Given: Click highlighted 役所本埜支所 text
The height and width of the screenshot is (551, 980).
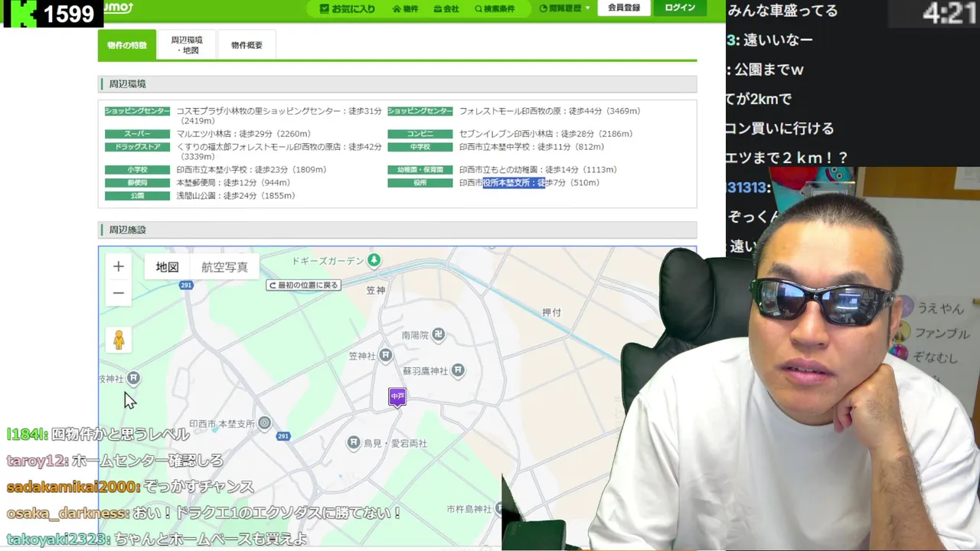Looking at the screenshot, I should 514,183.
